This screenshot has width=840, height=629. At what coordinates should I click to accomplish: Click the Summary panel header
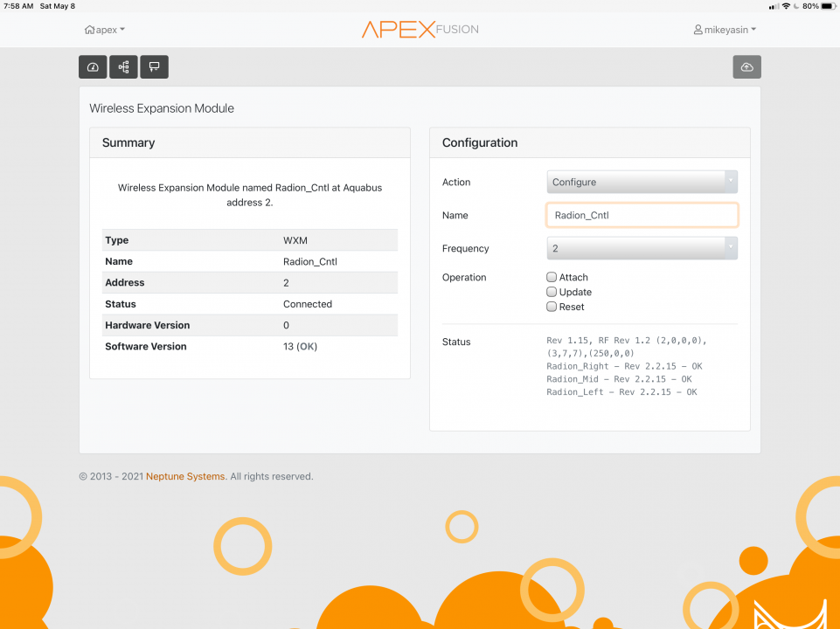[250, 142]
